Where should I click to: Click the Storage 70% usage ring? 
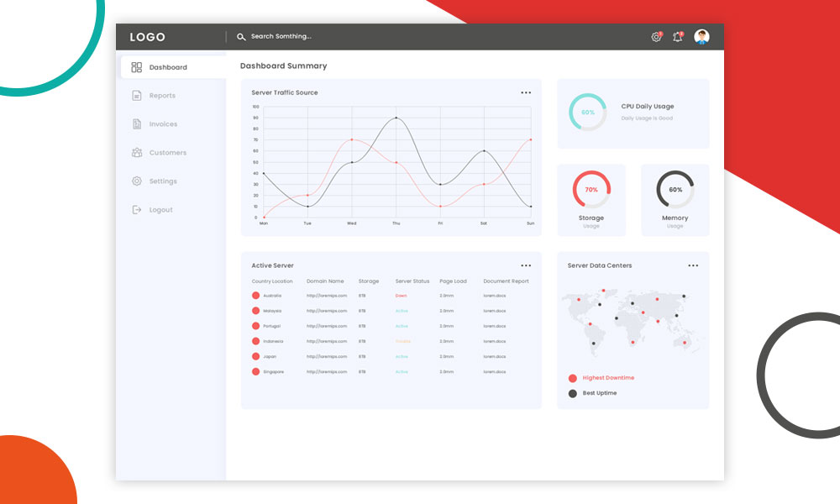[591, 190]
